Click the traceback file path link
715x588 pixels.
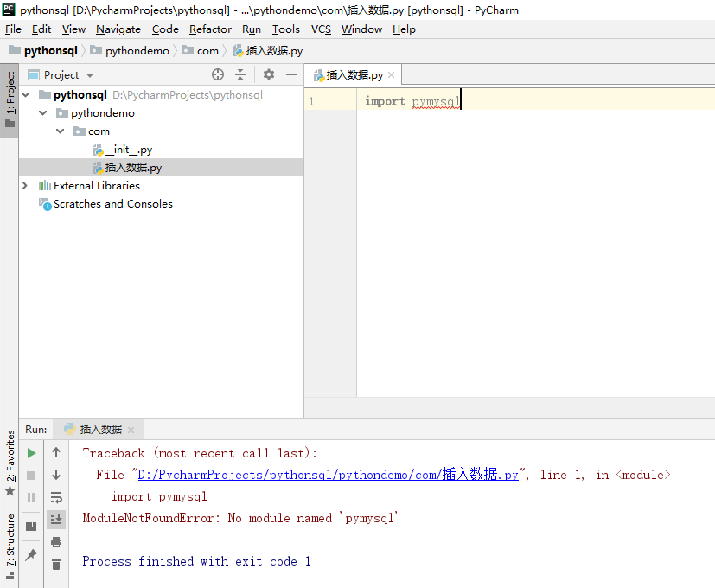pos(328,475)
